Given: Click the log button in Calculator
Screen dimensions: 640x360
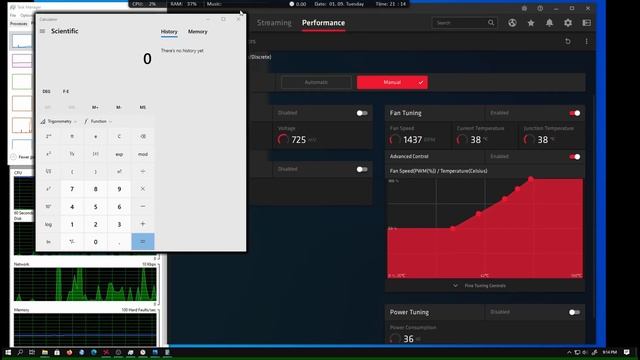Looking at the screenshot, I should click(49, 224).
